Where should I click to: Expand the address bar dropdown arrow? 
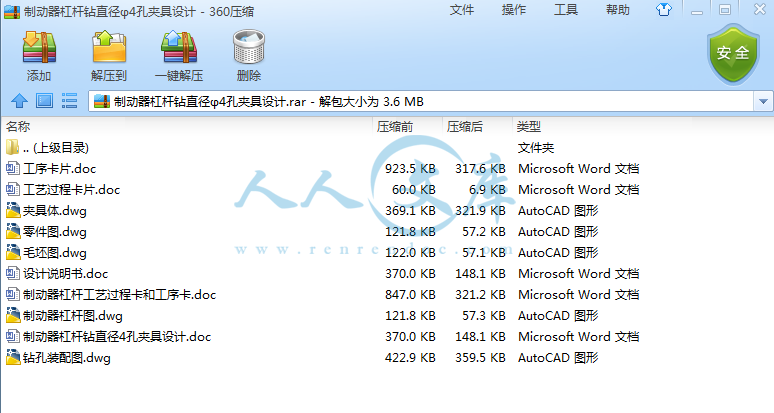pos(763,102)
